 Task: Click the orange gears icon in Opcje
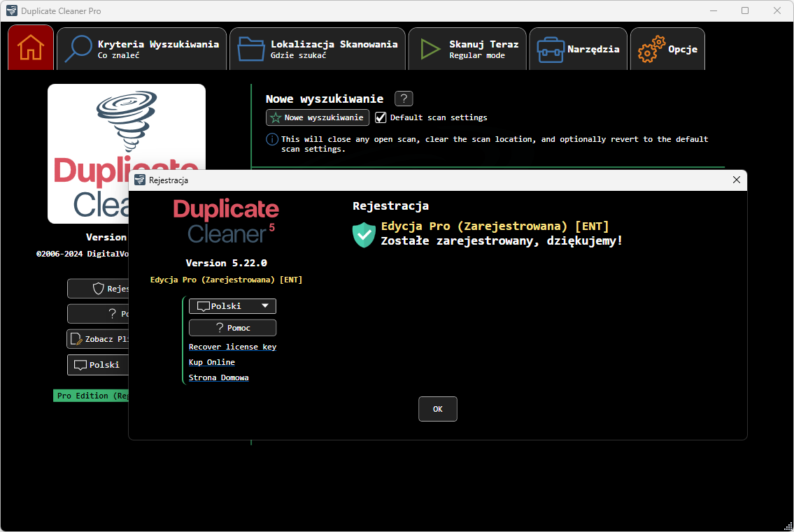pos(651,49)
